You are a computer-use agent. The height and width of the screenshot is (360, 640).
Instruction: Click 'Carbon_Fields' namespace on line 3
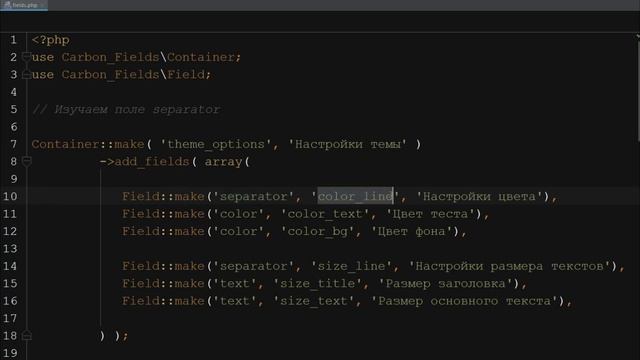click(x=110, y=75)
